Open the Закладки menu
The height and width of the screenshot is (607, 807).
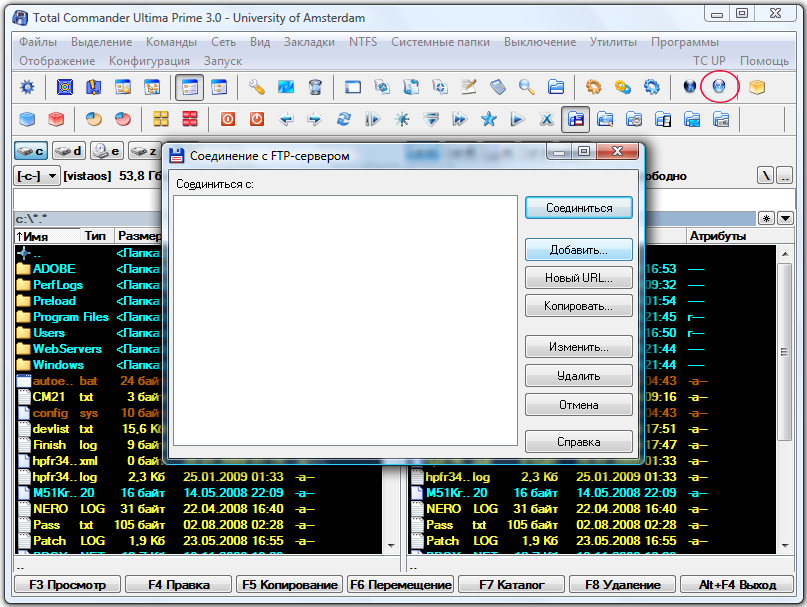click(x=309, y=42)
